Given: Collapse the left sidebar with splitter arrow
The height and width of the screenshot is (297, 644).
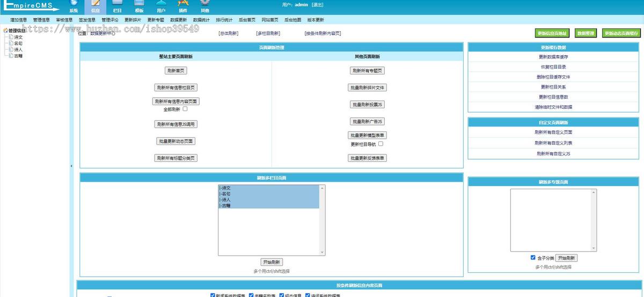Looking at the screenshot, I should (71, 166).
